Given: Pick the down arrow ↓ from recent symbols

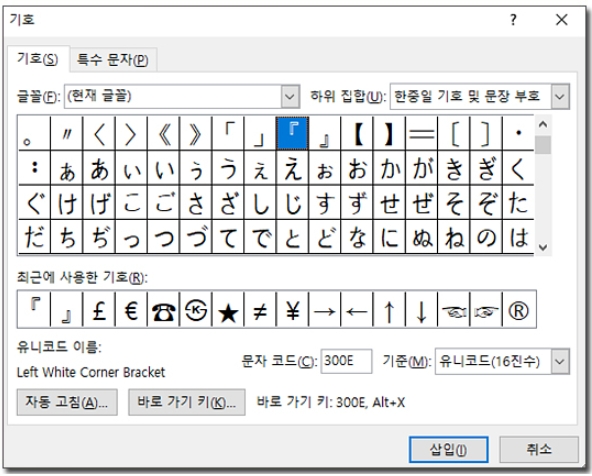Looking at the screenshot, I should [421, 310].
